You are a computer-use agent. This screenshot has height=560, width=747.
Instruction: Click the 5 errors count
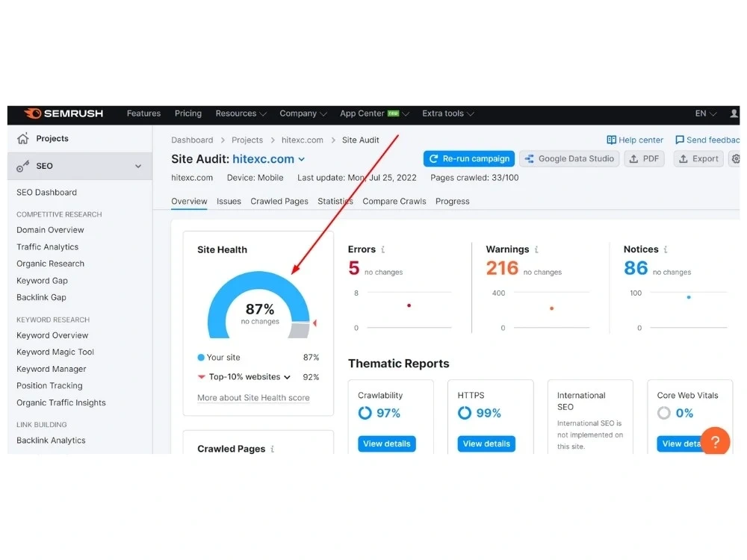pyautogui.click(x=353, y=268)
